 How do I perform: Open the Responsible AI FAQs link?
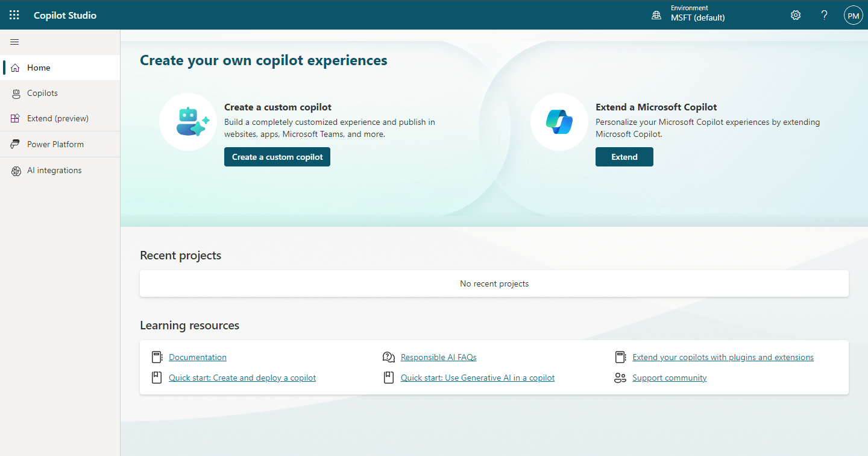coord(439,357)
